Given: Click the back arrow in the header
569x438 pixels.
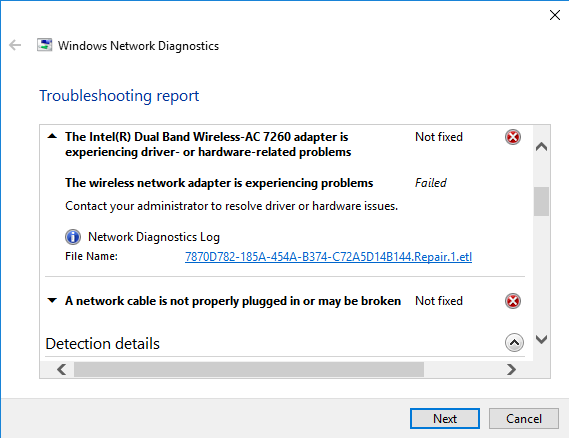Looking at the screenshot, I should pyautogui.click(x=15, y=45).
